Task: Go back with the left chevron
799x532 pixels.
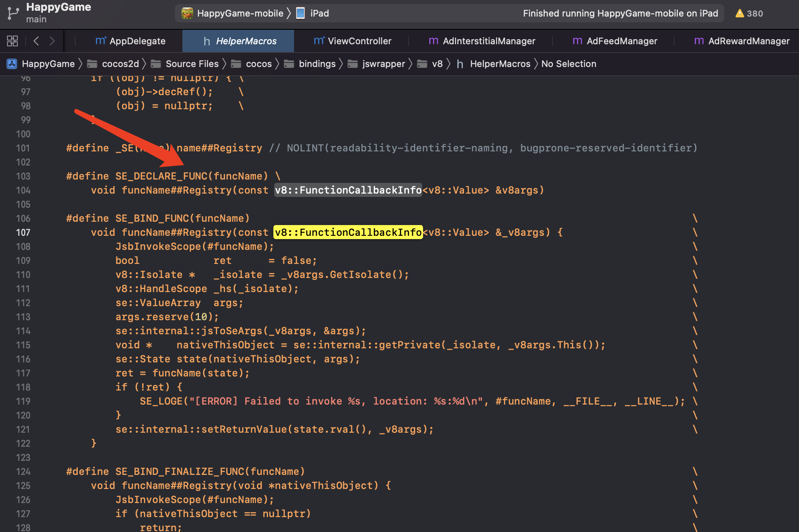Action: pyautogui.click(x=36, y=41)
